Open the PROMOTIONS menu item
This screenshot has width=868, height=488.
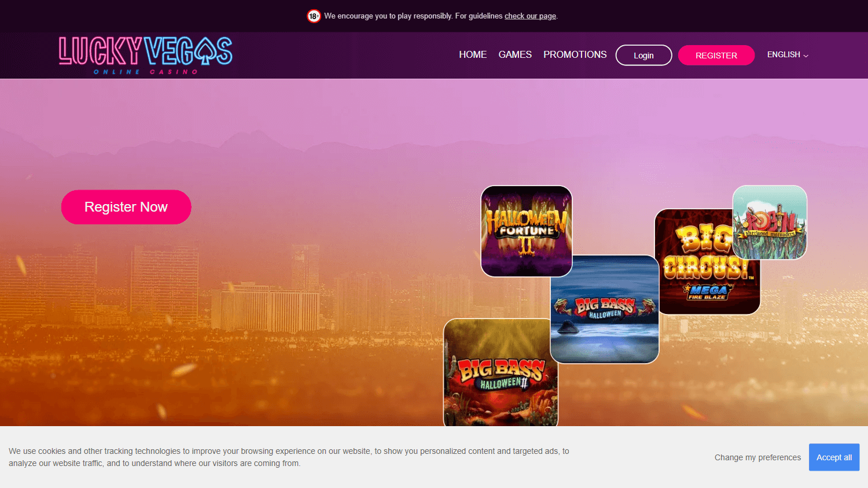(575, 54)
